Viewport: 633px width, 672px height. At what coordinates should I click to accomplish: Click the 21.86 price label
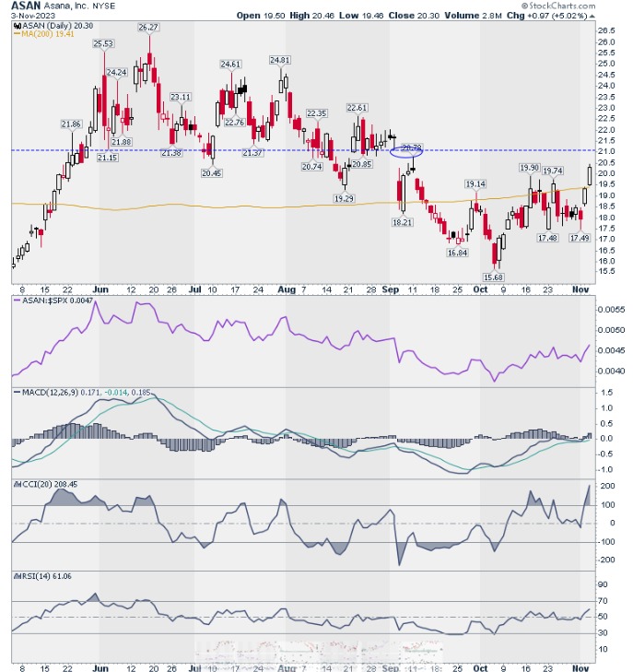click(71, 124)
